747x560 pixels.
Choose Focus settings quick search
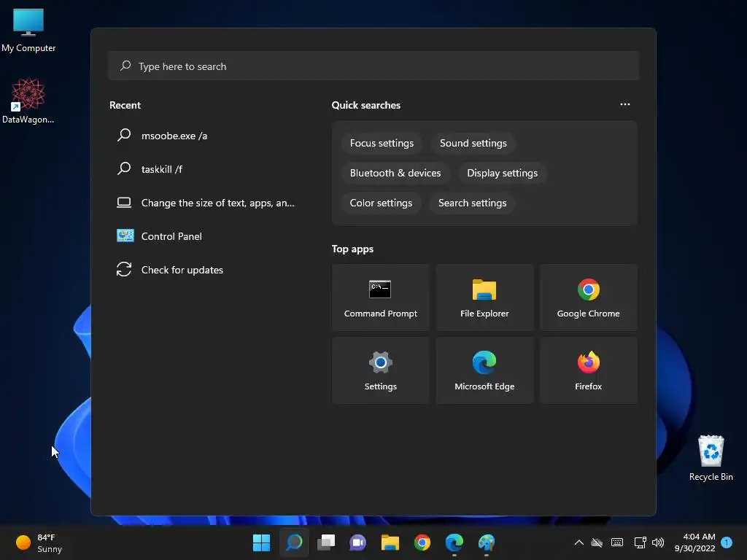tap(382, 144)
